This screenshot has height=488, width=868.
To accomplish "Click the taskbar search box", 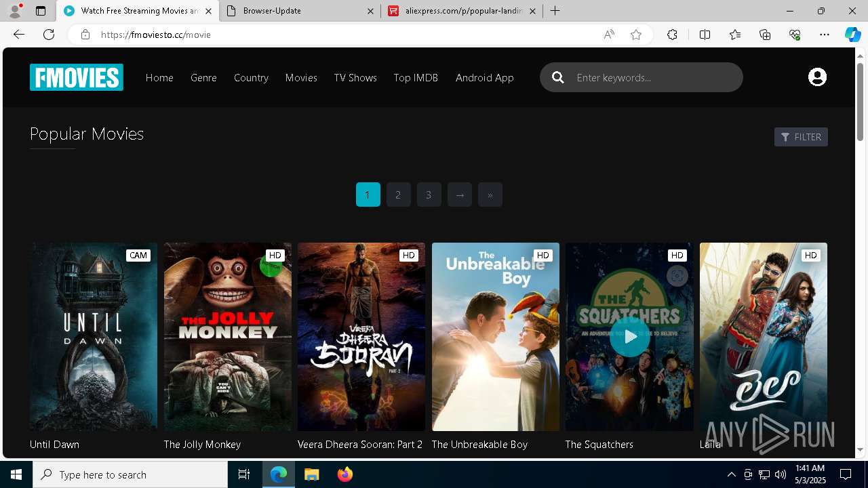I will click(x=130, y=474).
